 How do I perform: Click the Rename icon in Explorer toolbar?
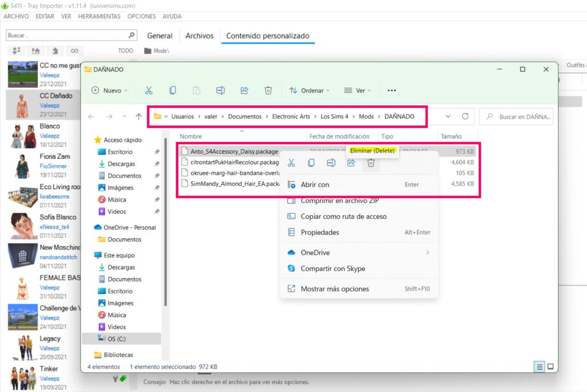[221, 90]
